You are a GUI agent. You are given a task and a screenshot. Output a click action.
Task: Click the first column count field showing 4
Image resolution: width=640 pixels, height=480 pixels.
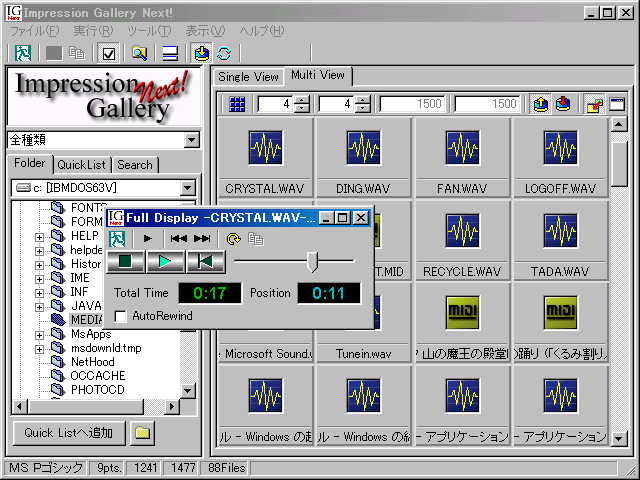tap(276, 104)
